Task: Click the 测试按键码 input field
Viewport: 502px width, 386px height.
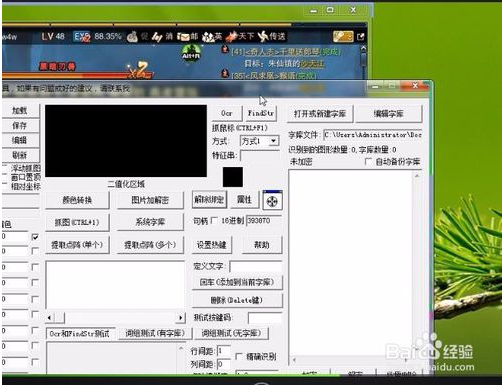Action: pos(265,318)
